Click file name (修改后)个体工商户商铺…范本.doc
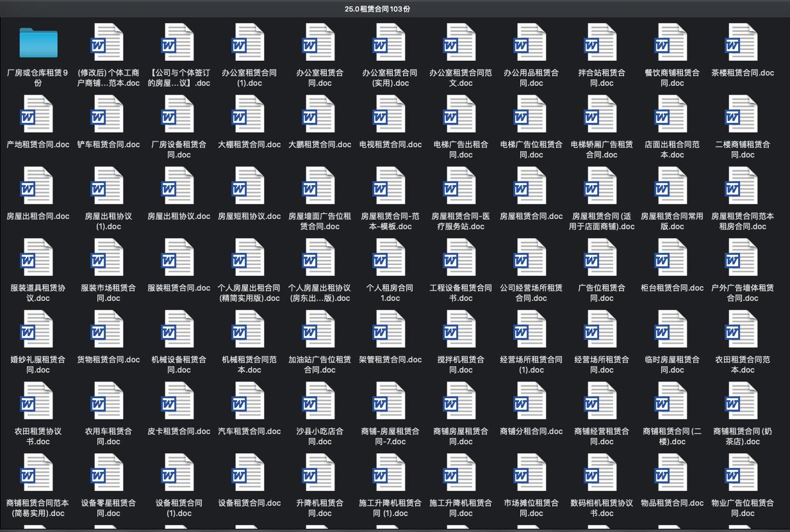Screen dimensions: 790x532 coord(108,78)
